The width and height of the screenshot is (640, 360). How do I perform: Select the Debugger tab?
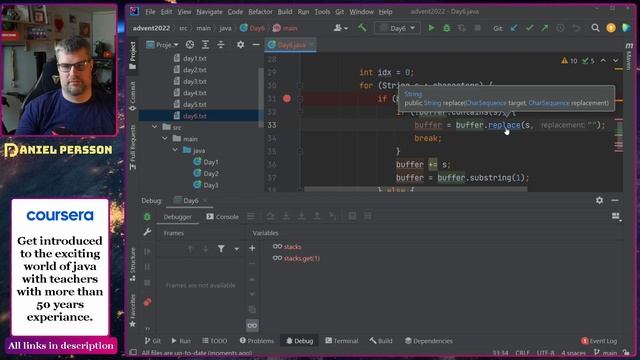pyautogui.click(x=178, y=217)
